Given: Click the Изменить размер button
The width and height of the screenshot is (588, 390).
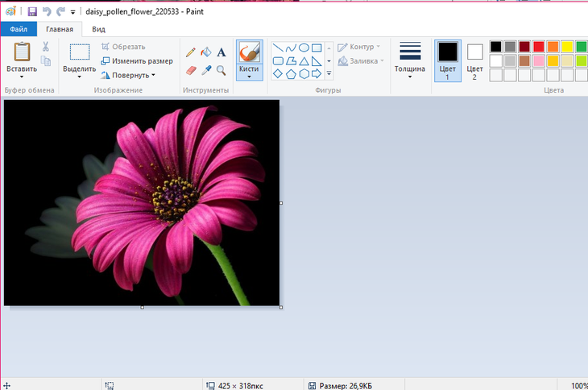Looking at the screenshot, I should pyautogui.click(x=137, y=61).
